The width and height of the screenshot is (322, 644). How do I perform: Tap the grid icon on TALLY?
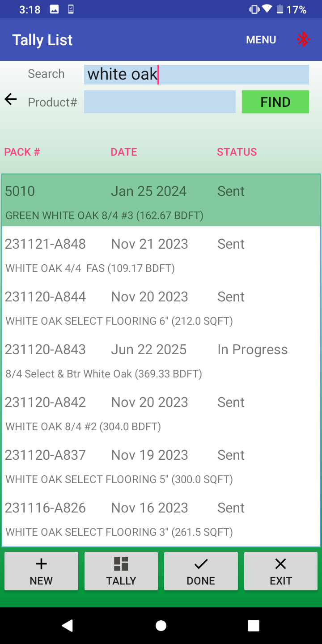[x=121, y=564]
